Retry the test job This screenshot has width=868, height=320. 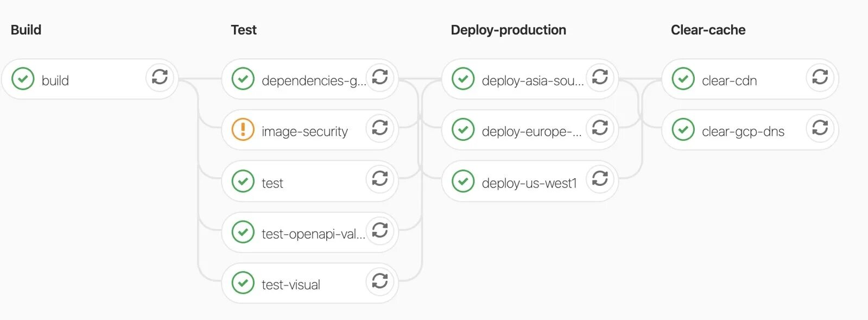coord(380,179)
